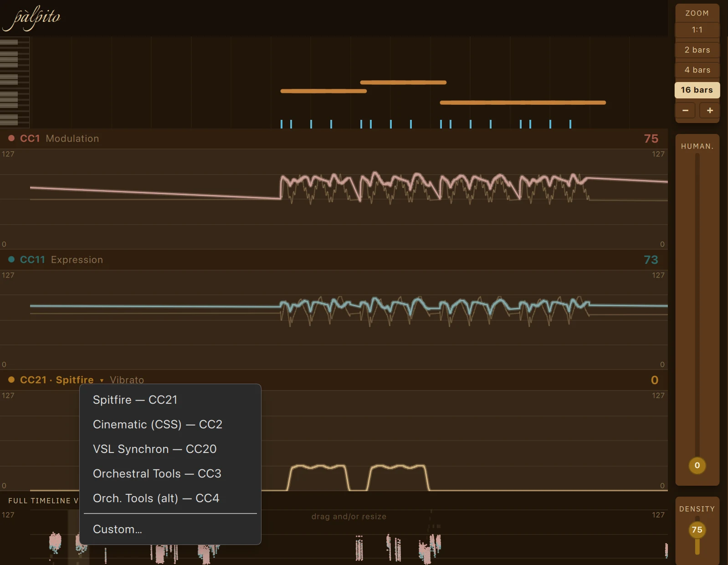The height and width of the screenshot is (565, 728).
Task: Click the CC1 Modulation label
Action: (59, 139)
